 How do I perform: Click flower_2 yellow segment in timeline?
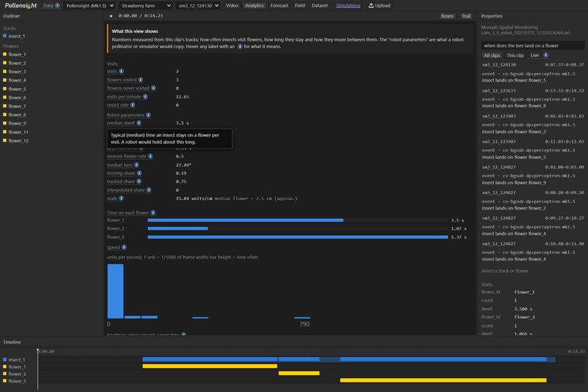pyautogui.click(x=299, y=373)
